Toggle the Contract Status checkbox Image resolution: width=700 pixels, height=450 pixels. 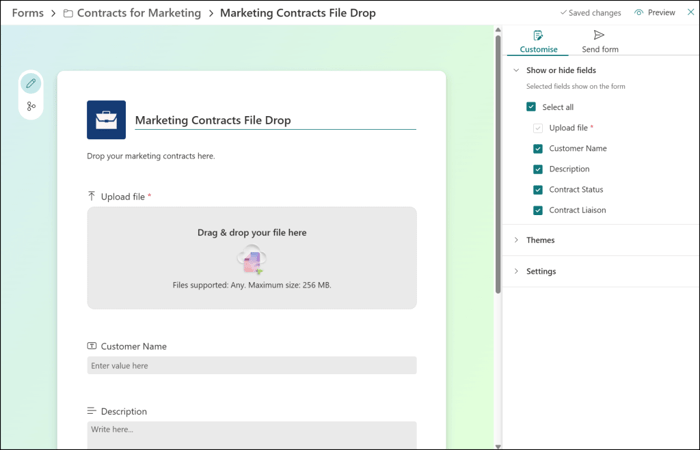point(538,190)
